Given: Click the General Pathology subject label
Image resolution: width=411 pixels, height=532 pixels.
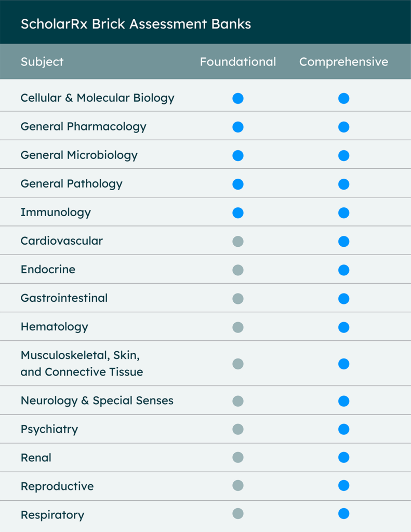Looking at the screenshot, I should tap(72, 184).
